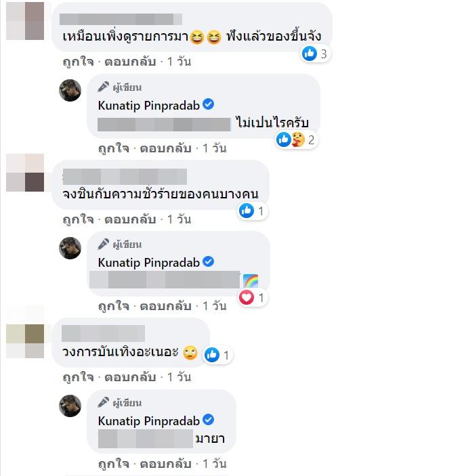The width and height of the screenshot is (466, 476).
Task: Open the Kunatip Pinpradab name in the rainbow reply
Action: (149, 263)
